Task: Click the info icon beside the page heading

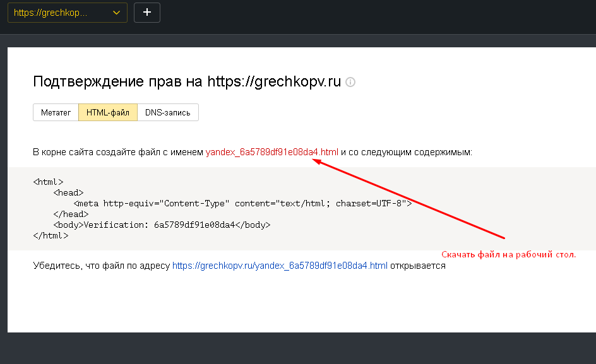Action: click(350, 82)
